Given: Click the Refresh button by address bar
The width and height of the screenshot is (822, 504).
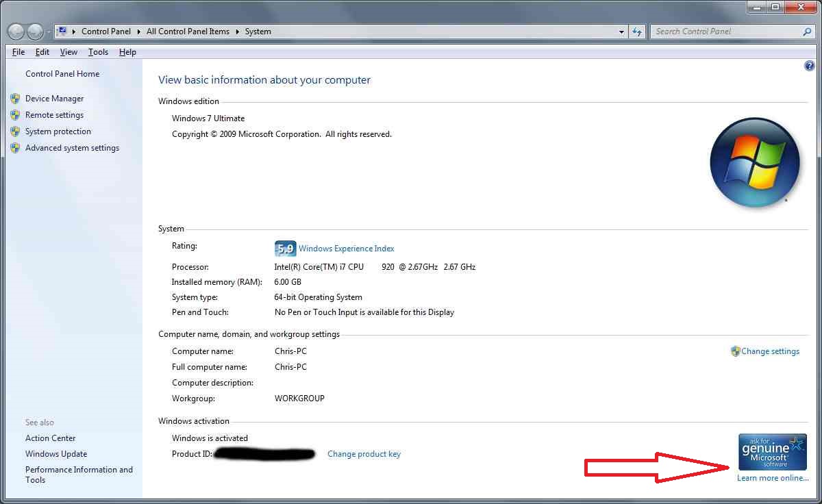Looking at the screenshot, I should point(637,32).
